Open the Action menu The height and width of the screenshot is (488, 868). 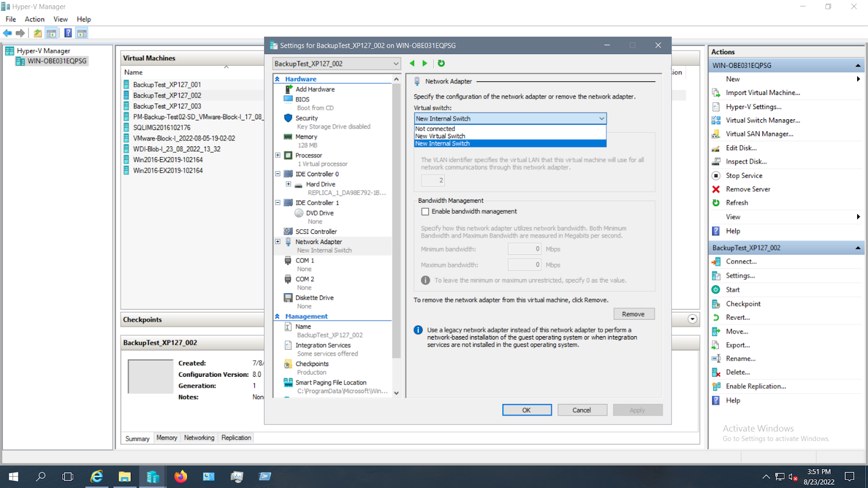coord(34,19)
